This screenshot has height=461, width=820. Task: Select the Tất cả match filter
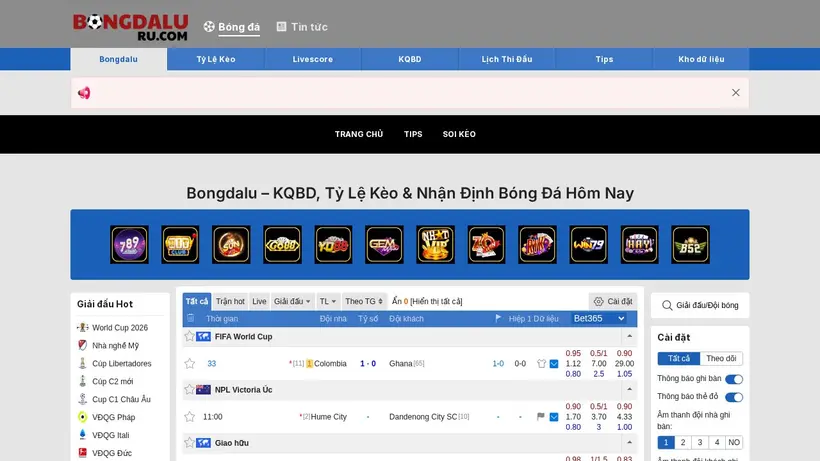[x=197, y=302]
